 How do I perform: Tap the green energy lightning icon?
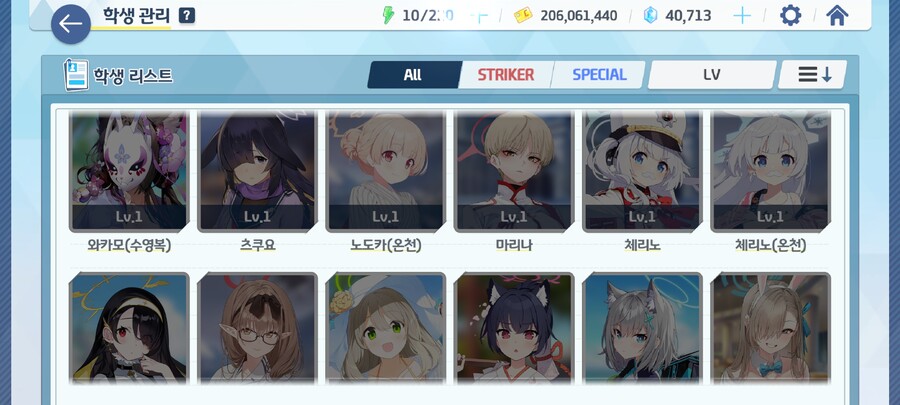389,15
